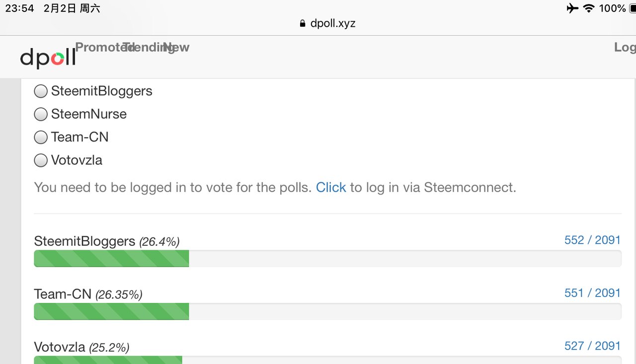Open the New polls tab
The width and height of the screenshot is (636, 364).
pyautogui.click(x=176, y=47)
